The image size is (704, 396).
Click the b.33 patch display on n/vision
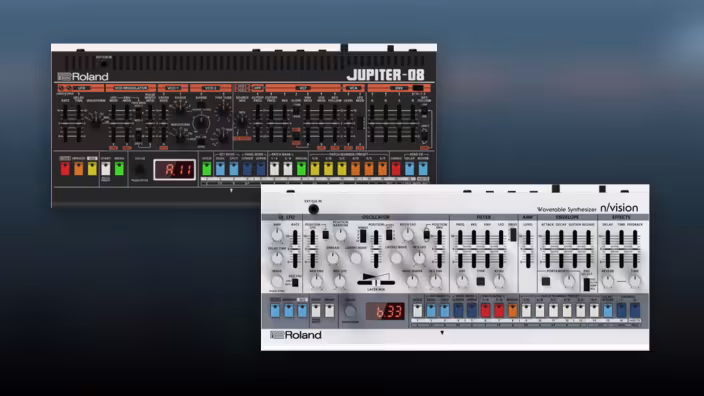pos(385,311)
